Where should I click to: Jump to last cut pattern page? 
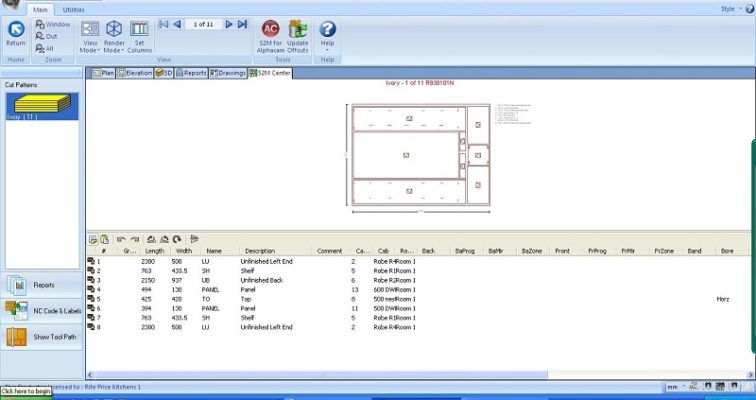click(242, 24)
